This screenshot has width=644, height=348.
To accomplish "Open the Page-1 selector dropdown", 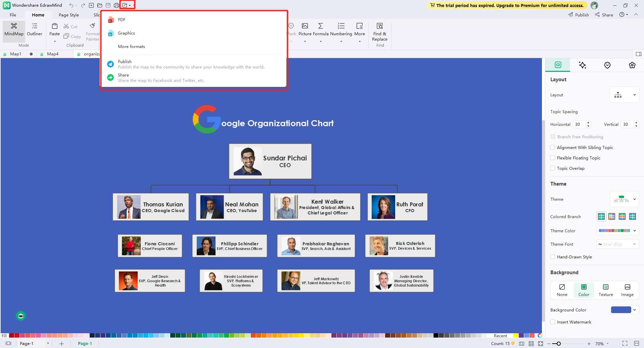I will point(48,343).
